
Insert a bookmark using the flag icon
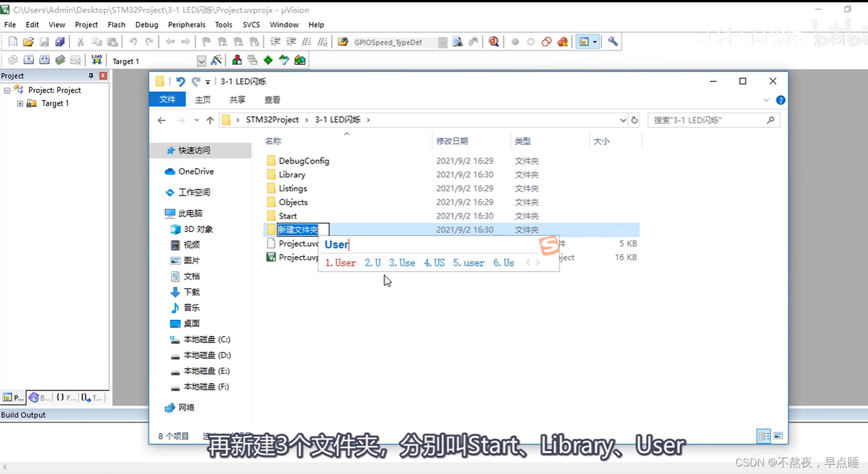(207, 41)
